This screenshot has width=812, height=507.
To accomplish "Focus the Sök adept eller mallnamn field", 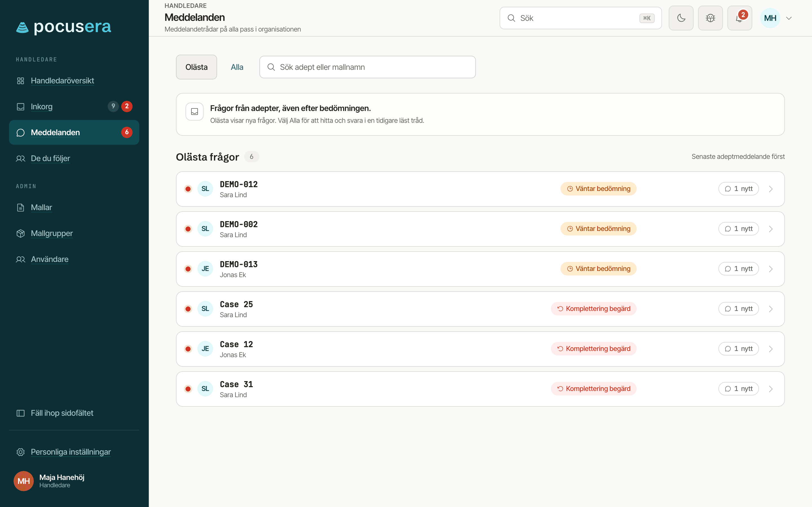I will pos(367,67).
